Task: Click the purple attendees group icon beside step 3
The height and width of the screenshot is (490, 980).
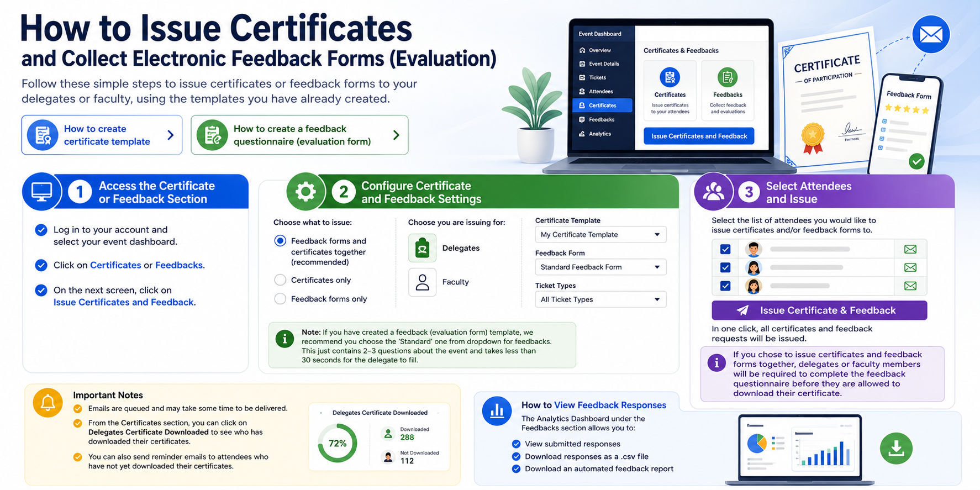Action: click(x=713, y=192)
